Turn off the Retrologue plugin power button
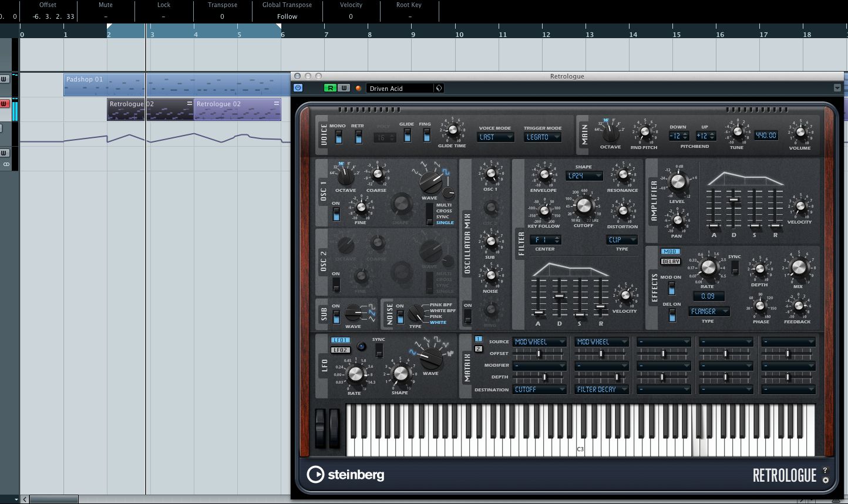848x504 pixels. 298,88
